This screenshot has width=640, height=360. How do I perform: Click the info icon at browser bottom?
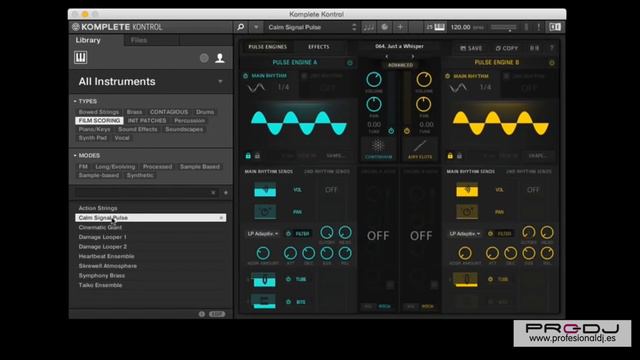[202, 314]
